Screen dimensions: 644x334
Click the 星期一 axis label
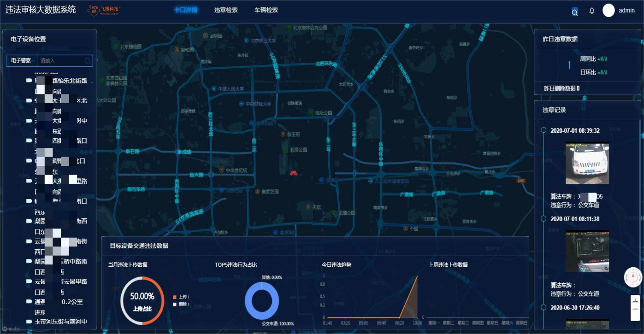[x=435, y=323]
